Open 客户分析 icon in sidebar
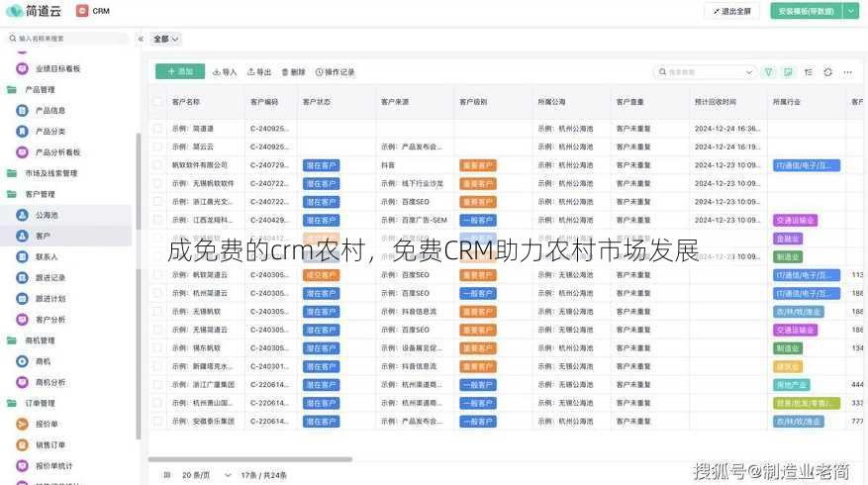This screenshot has width=868, height=485. pyautogui.click(x=22, y=320)
